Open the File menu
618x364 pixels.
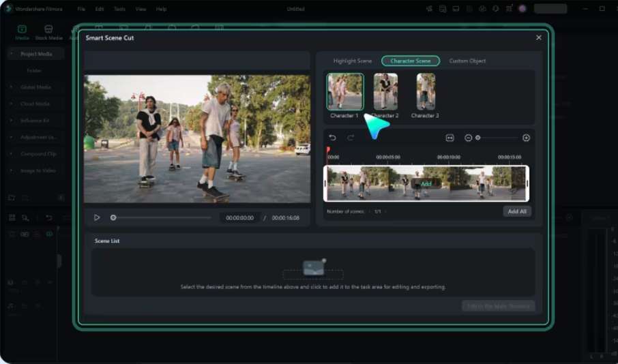(81, 9)
